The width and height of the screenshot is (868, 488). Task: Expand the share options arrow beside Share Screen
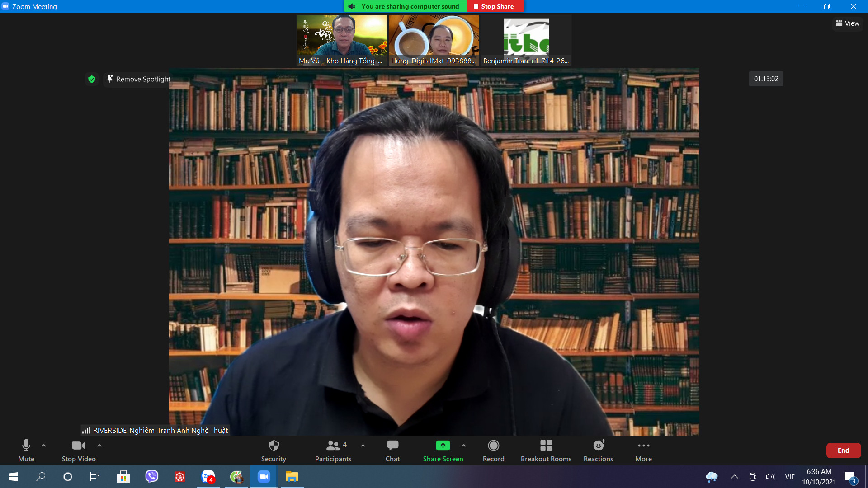[x=464, y=446]
